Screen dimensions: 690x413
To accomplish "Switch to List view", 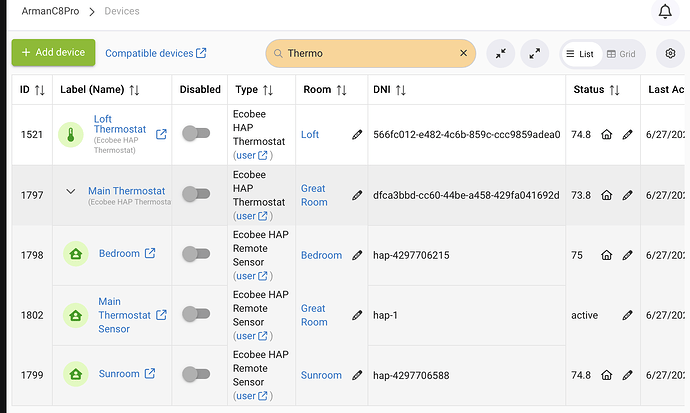I will click(581, 54).
